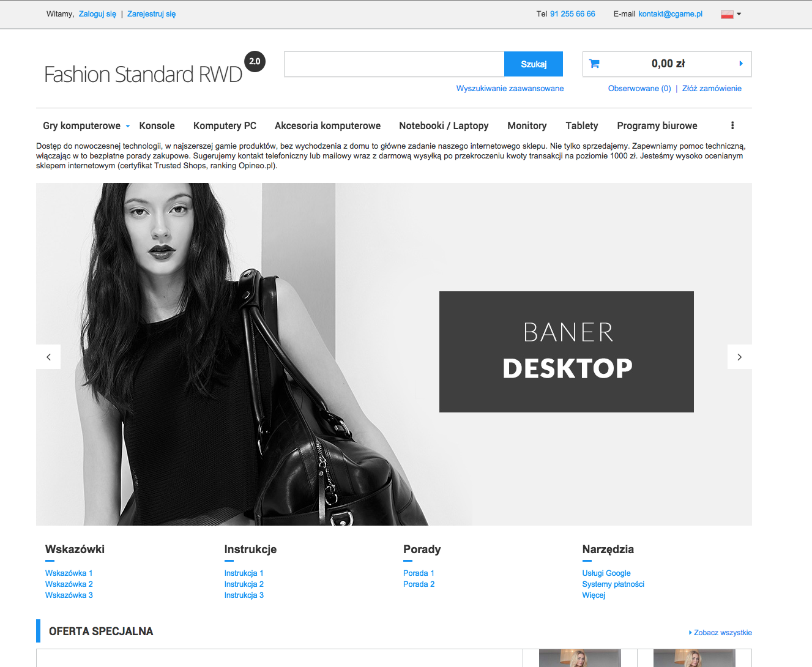Click the 0,00 zł cart total
The image size is (812, 667).
[668, 64]
